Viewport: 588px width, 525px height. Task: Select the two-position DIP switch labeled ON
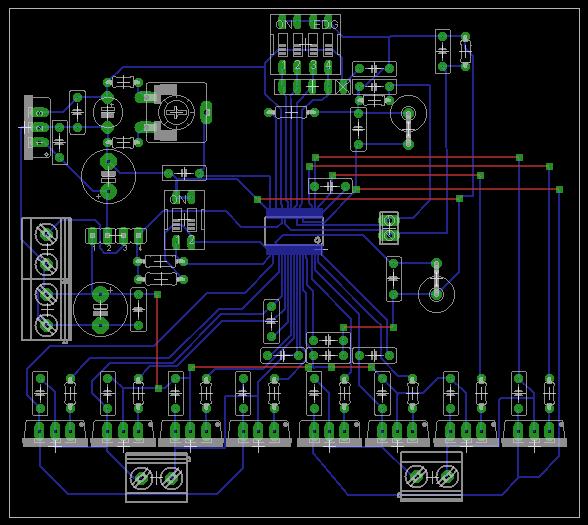point(184,220)
